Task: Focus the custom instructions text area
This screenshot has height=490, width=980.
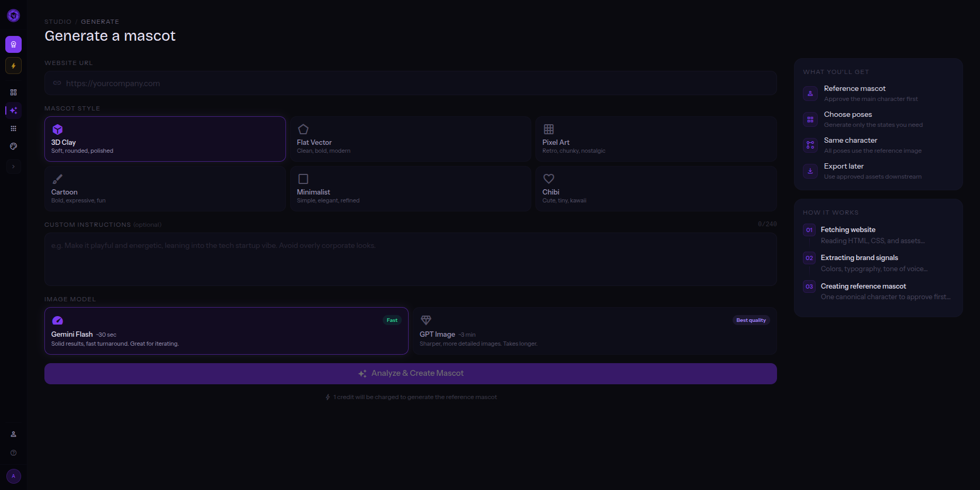Action: 410,259
